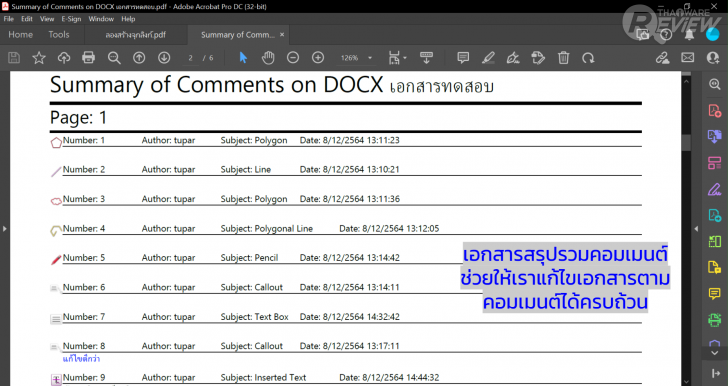
Task: Switch to the Home tab
Action: [20, 35]
